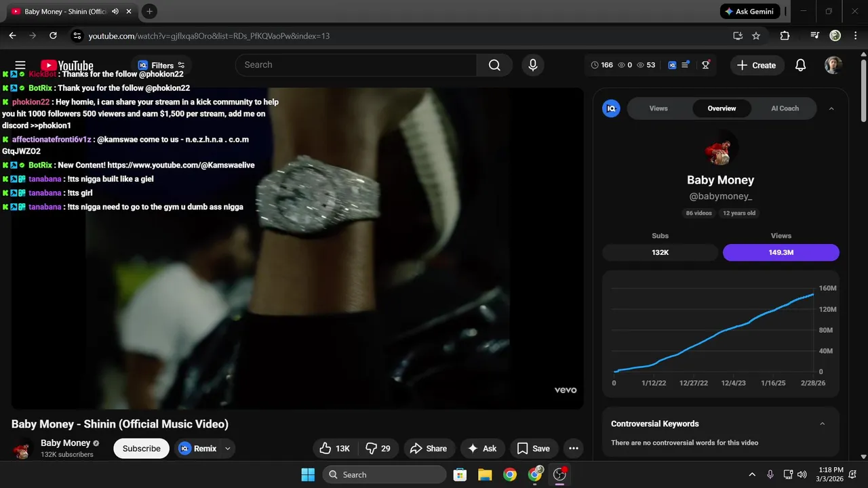Open the OBS-style app on taskbar
Viewport: 868px width, 488px height.
[x=560, y=474]
